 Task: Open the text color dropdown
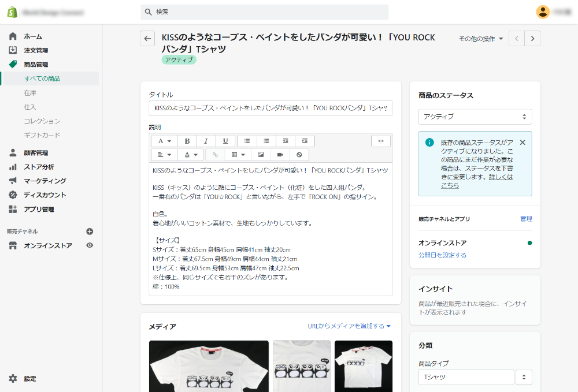[x=191, y=155]
